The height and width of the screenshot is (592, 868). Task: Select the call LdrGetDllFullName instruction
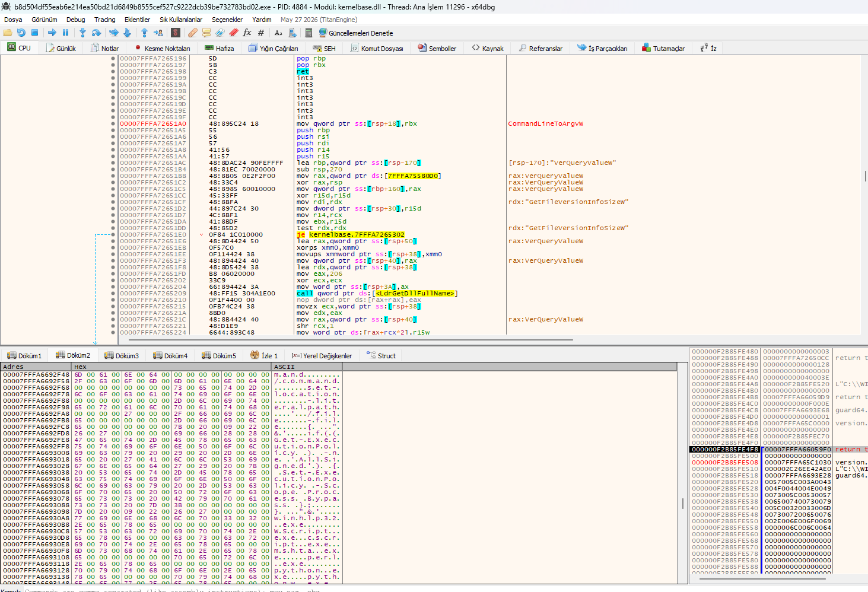377,294
